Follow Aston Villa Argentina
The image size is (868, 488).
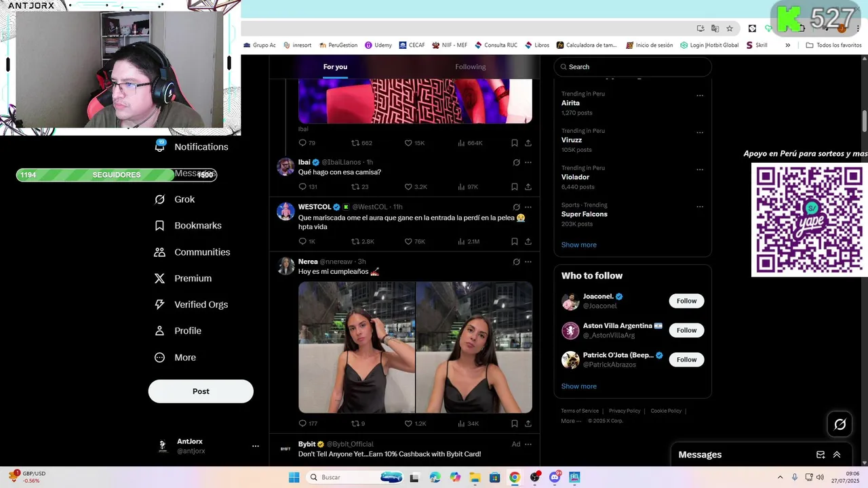tap(686, 330)
